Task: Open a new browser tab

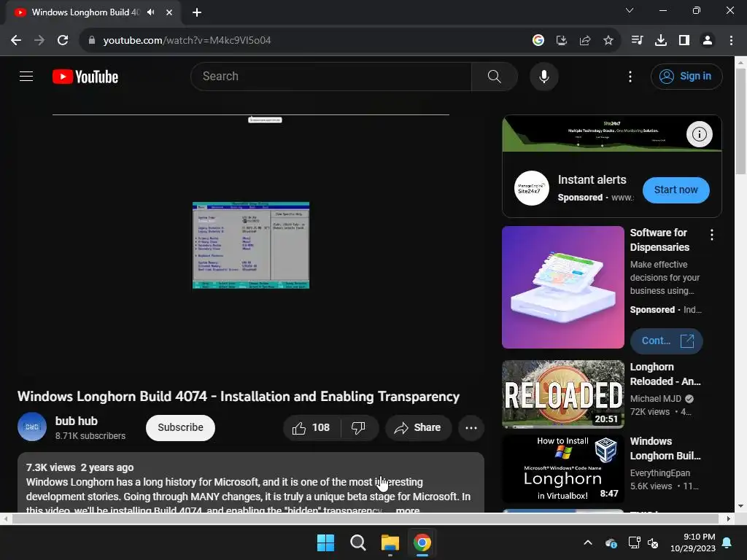Action: [x=197, y=12]
